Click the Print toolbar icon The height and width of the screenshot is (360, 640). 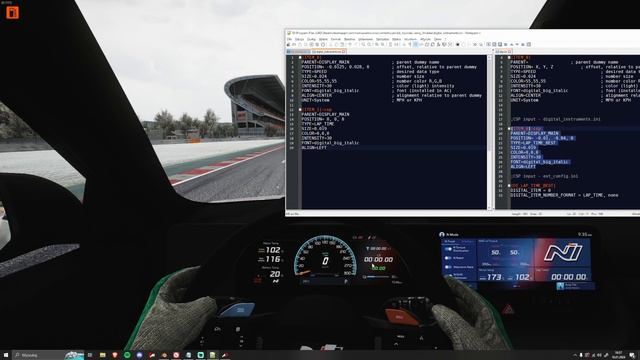[x=323, y=44]
